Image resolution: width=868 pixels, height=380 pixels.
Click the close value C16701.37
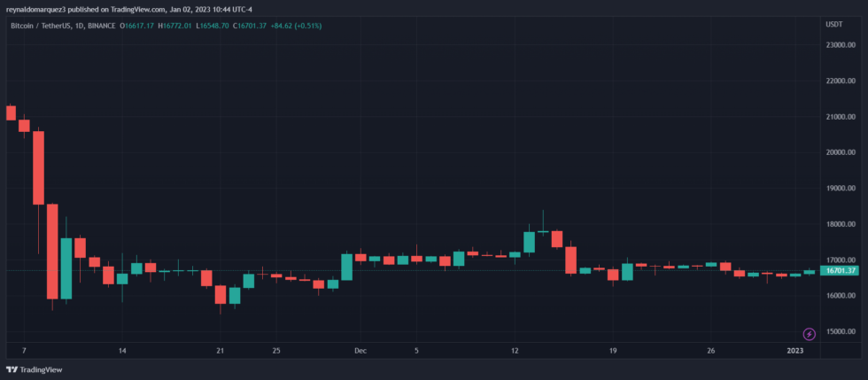(250, 26)
